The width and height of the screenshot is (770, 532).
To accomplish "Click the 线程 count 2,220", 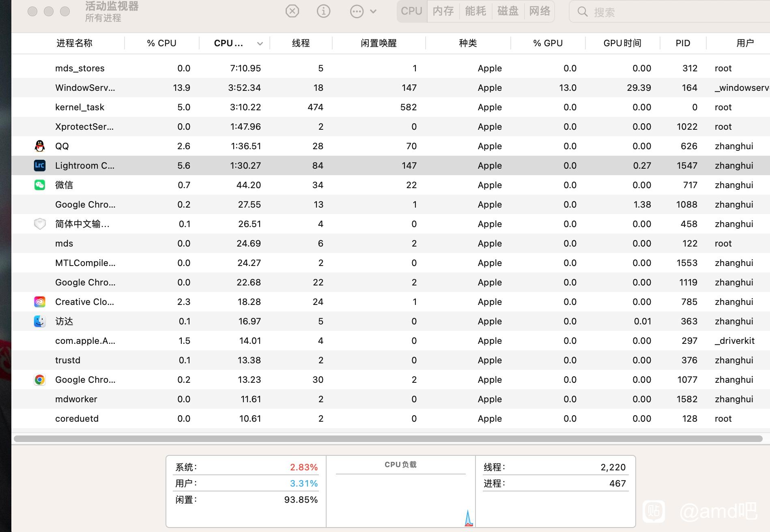I will (613, 467).
